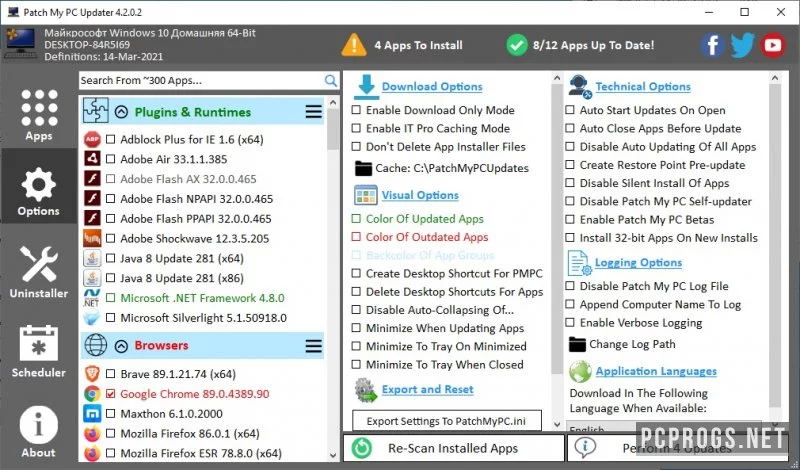Open the About section
Viewport: 800px width, 470px height.
pyautogui.click(x=39, y=432)
